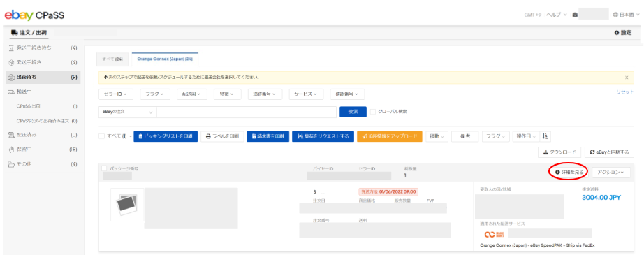
Task: Expand the アクション dropdown for the package
Action: [x=610, y=173]
